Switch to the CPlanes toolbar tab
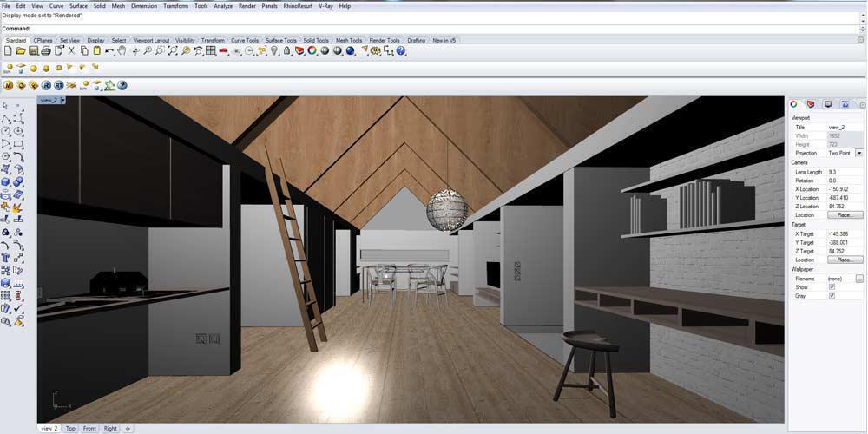 [x=43, y=41]
